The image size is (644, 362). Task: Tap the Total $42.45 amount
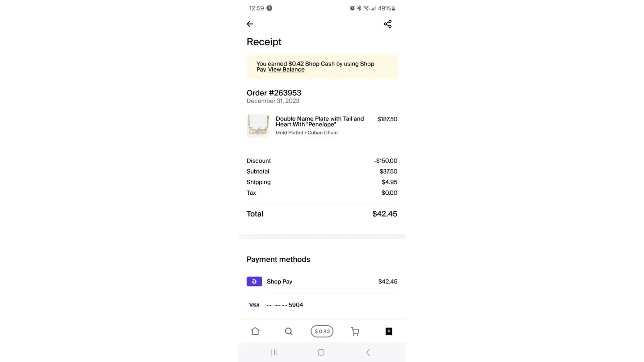point(385,214)
